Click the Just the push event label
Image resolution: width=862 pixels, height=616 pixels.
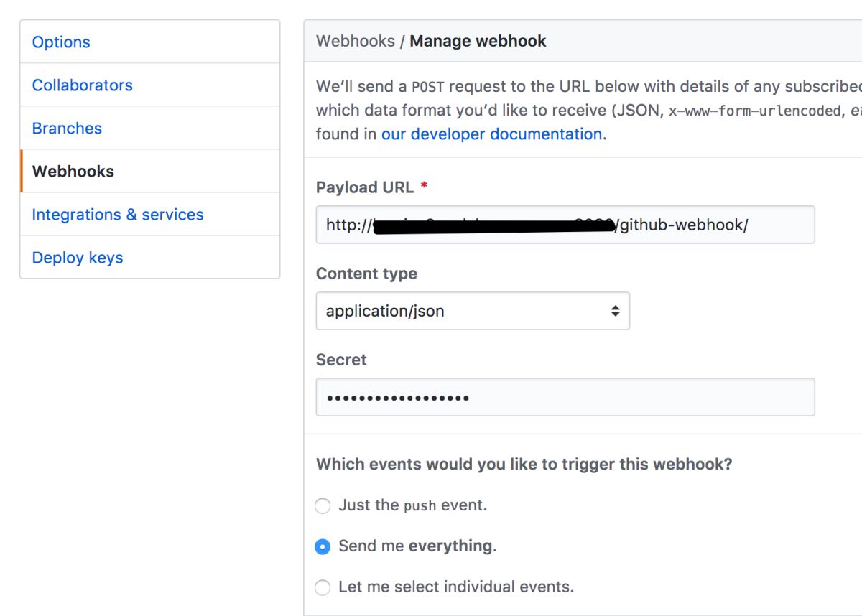click(413, 505)
